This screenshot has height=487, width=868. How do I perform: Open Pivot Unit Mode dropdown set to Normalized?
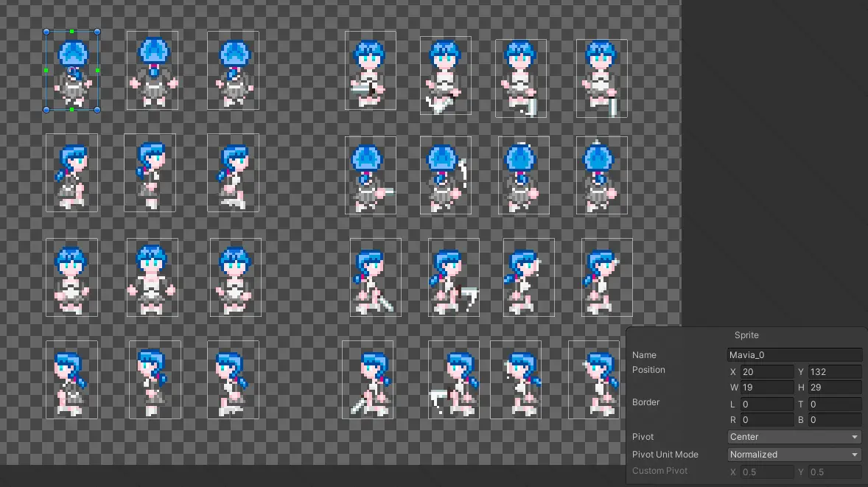pos(794,455)
